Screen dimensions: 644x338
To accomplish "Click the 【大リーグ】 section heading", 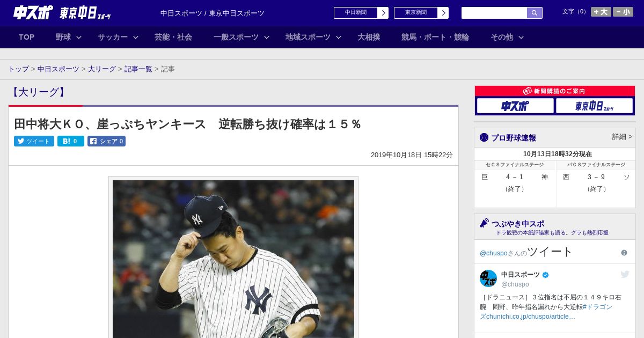I will click(x=39, y=92).
